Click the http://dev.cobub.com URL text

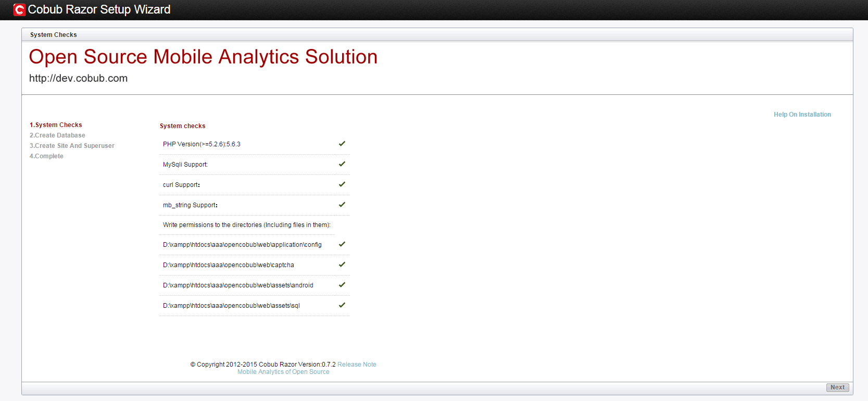(x=78, y=78)
